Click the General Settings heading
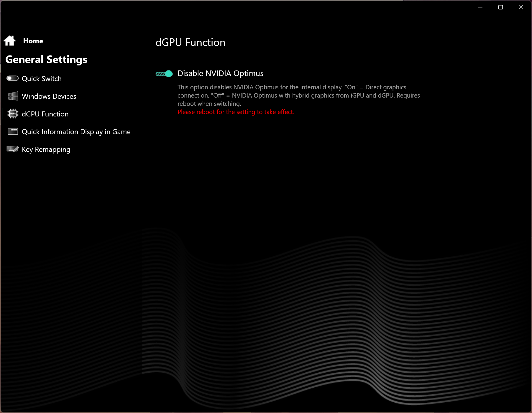 [x=46, y=60]
